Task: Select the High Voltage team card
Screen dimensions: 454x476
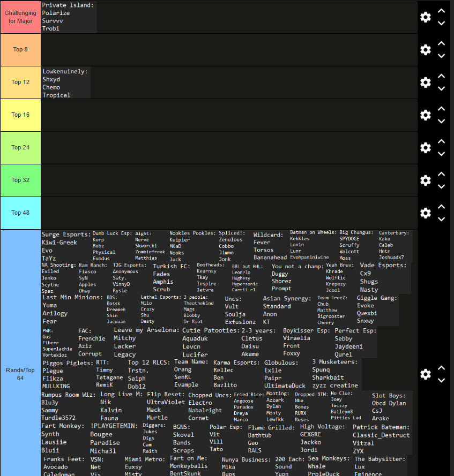Action: coord(323,439)
